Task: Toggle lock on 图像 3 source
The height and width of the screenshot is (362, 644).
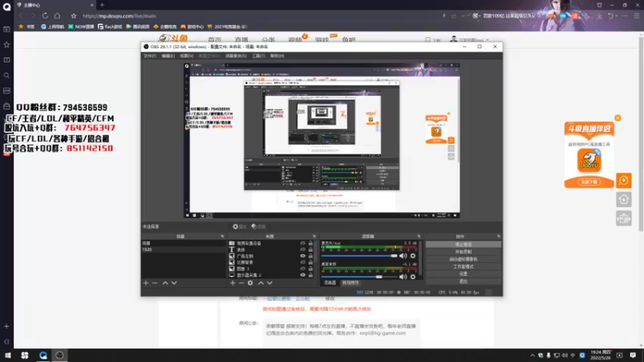Action: 311,269
